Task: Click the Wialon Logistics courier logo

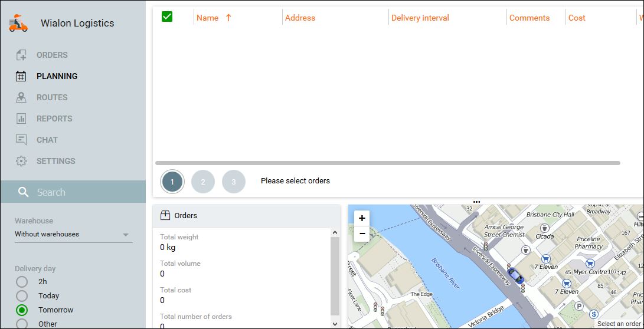Action: tap(18, 23)
